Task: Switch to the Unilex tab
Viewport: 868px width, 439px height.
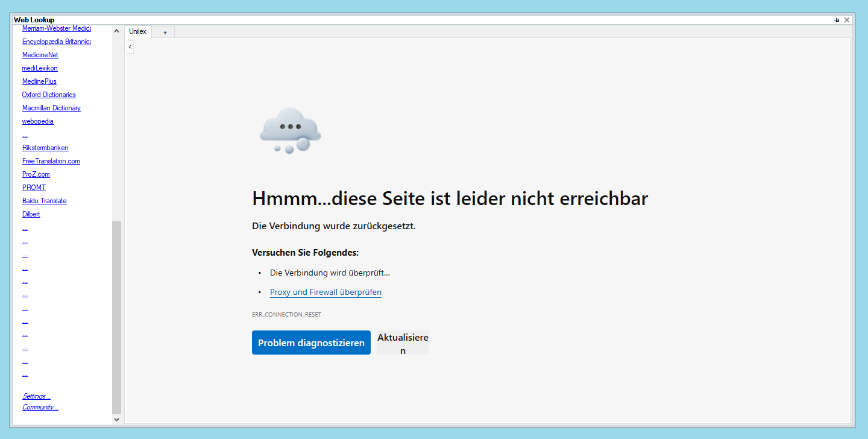Action: pos(137,31)
